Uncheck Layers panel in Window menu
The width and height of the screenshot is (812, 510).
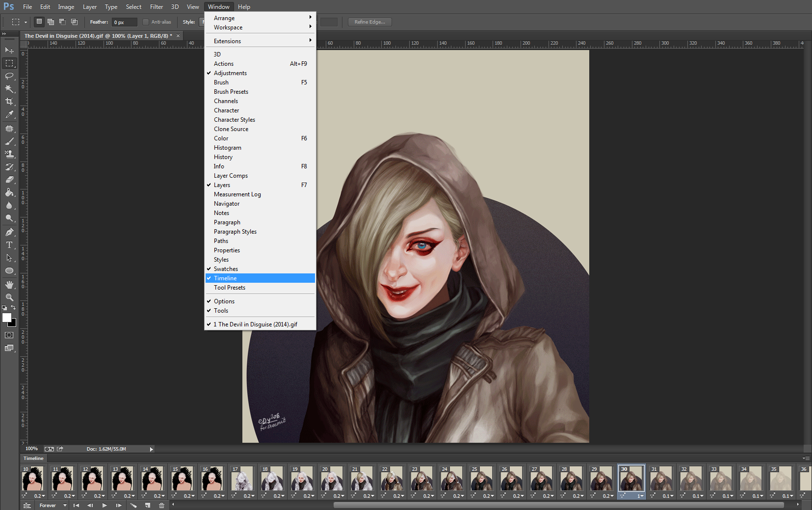[x=260, y=185]
